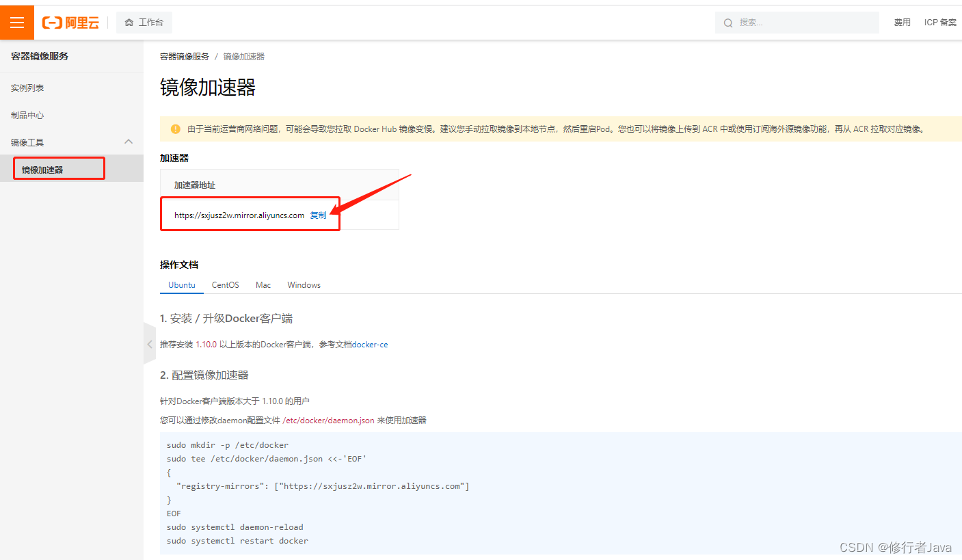The height and width of the screenshot is (560, 962).
Task: Click the registry-mirrors code line
Action: pos(323,486)
